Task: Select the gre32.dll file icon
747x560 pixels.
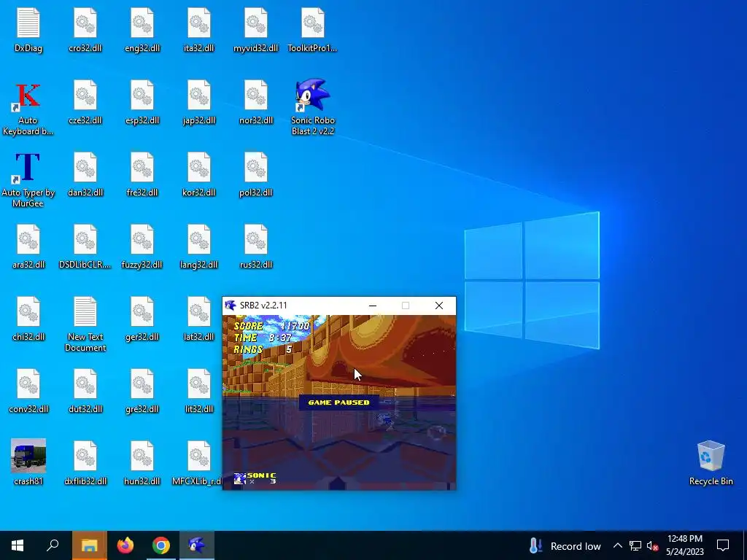Action: point(142,384)
